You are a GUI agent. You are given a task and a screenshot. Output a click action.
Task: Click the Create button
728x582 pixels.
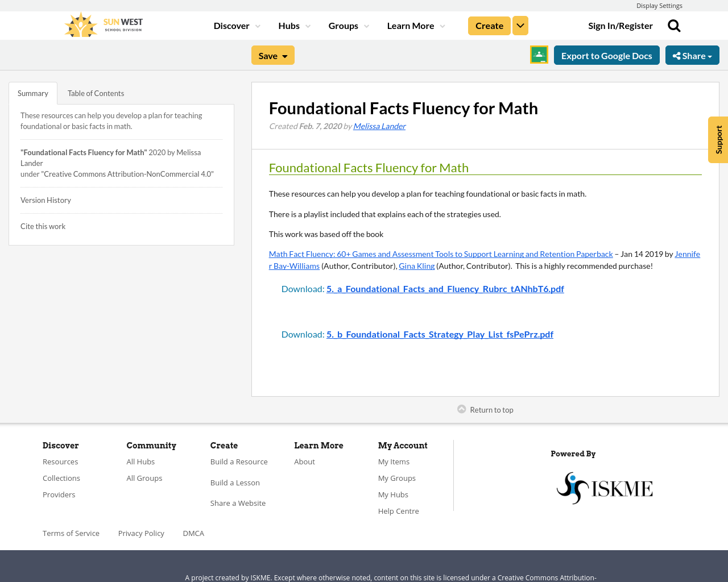(489, 25)
